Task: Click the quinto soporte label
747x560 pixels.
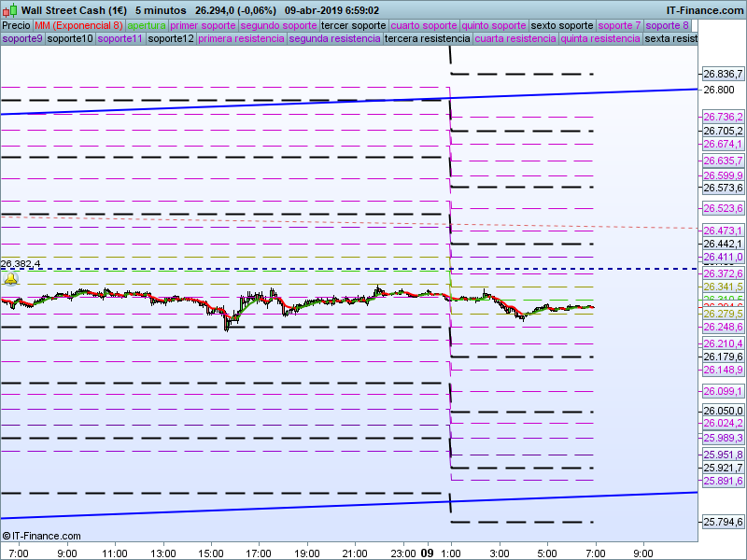Action: (494, 26)
